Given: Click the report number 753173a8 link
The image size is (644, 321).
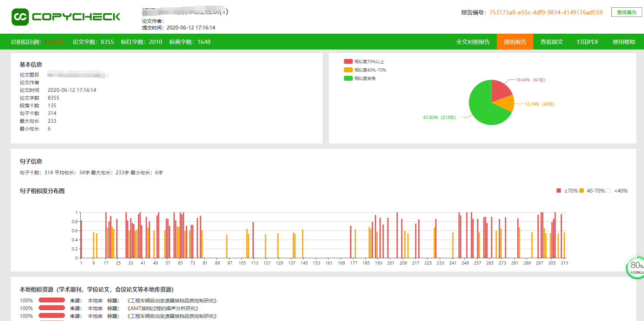Looking at the screenshot, I should click(546, 12).
